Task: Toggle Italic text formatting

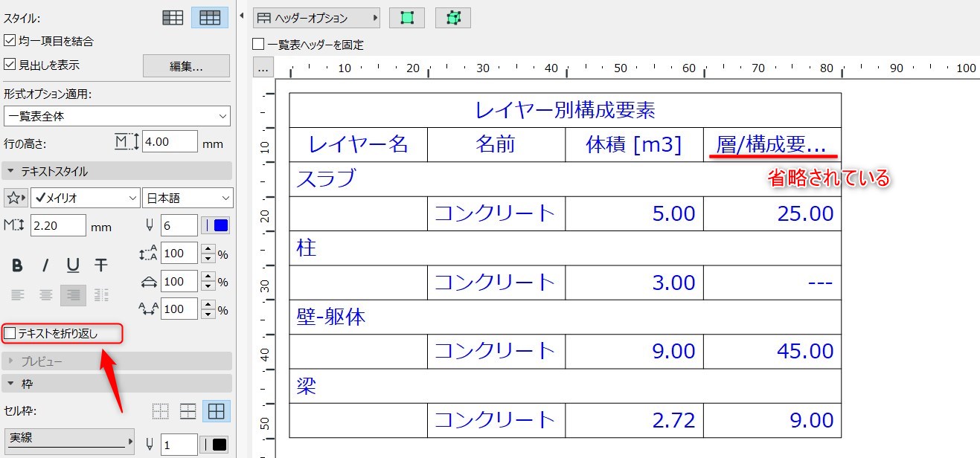Action: pos(45,265)
